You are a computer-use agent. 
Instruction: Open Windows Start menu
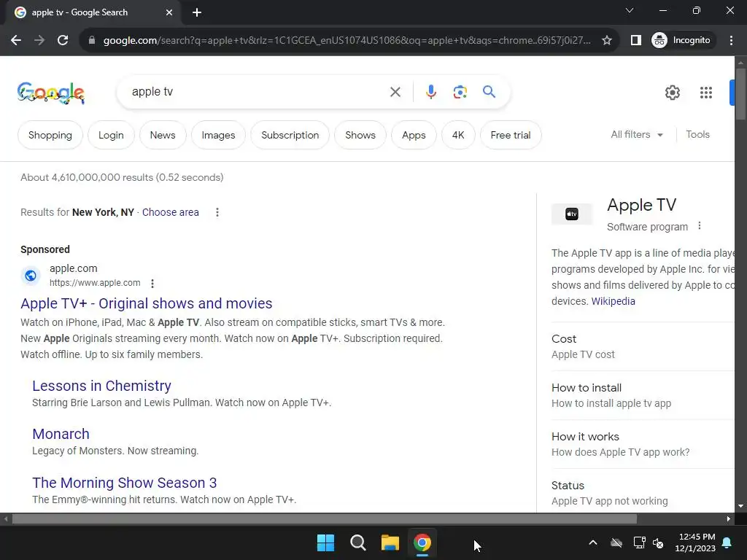click(326, 542)
